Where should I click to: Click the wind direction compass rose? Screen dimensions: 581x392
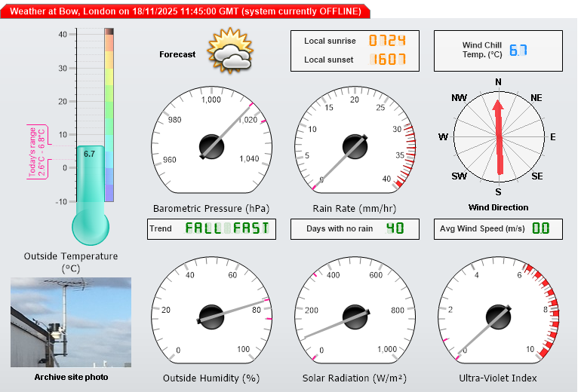coord(498,136)
